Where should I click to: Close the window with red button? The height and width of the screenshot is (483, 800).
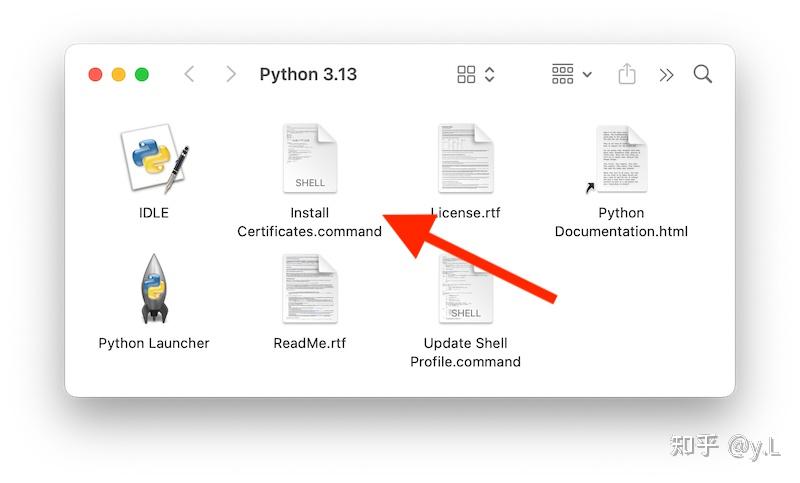(95, 74)
